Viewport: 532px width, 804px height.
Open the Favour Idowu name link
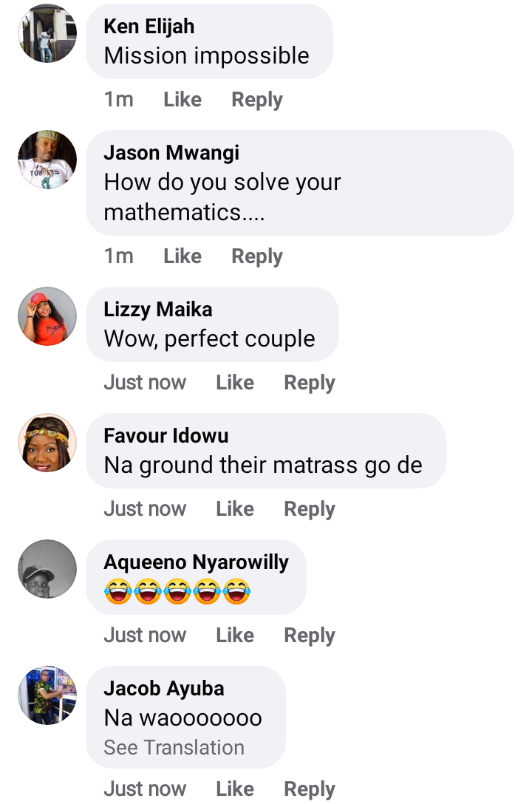166,436
